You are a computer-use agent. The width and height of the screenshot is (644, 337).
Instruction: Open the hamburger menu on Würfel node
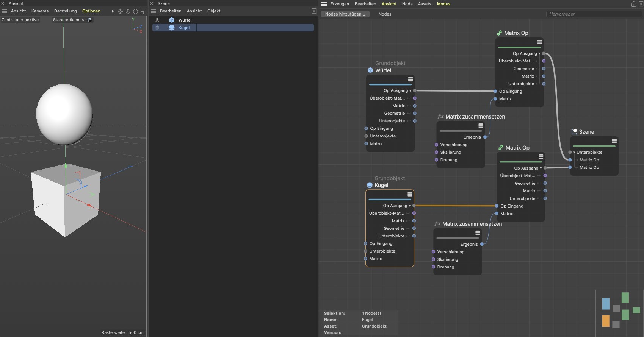coord(410,79)
